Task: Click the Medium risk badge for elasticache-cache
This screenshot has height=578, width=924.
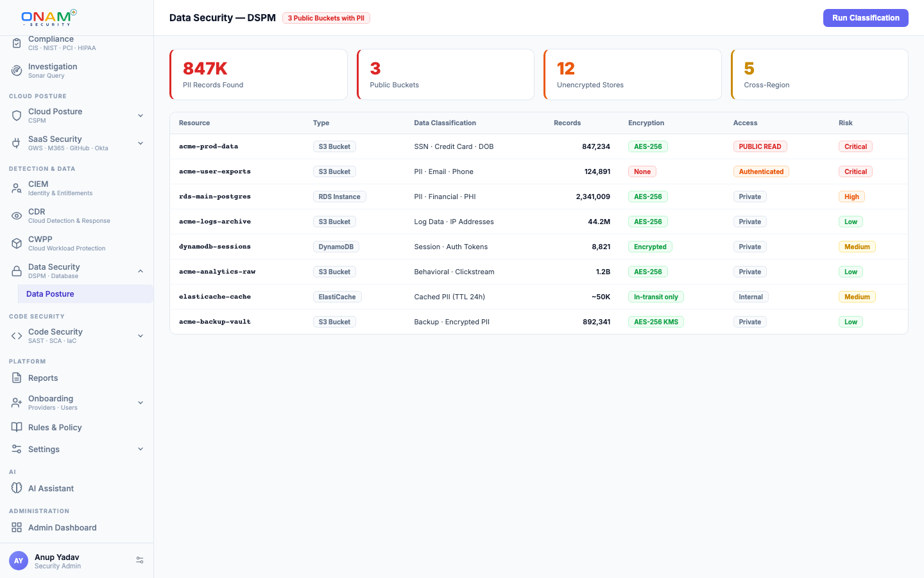Action: coord(857,297)
